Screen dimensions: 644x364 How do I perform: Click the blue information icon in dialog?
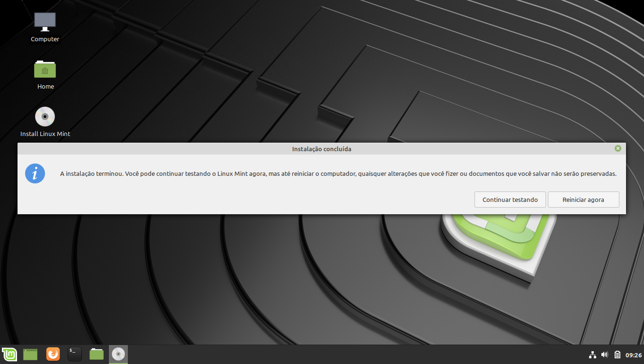(x=35, y=173)
